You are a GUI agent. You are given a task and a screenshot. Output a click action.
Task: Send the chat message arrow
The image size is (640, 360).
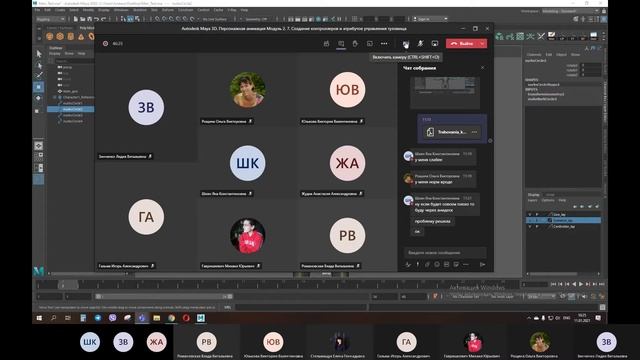tap(482, 264)
